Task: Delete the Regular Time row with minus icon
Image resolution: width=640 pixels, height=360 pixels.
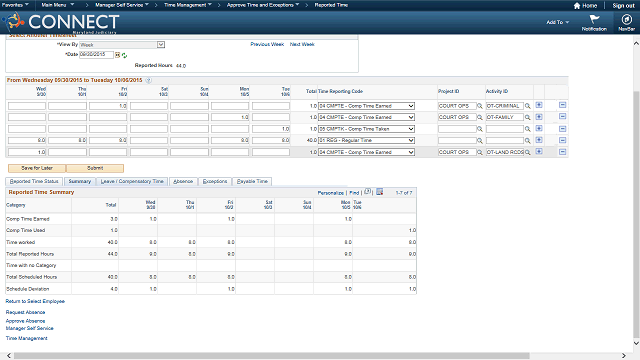Action: pos(562,140)
